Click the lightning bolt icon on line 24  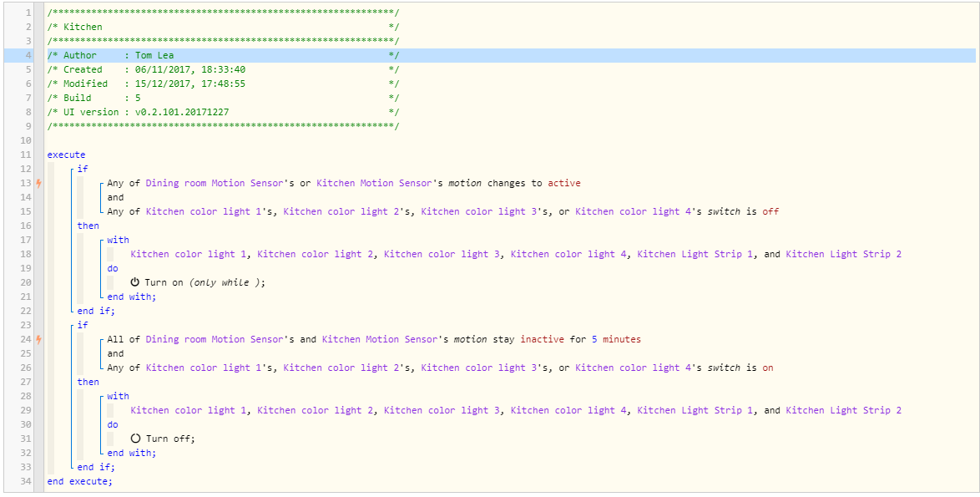coord(38,339)
